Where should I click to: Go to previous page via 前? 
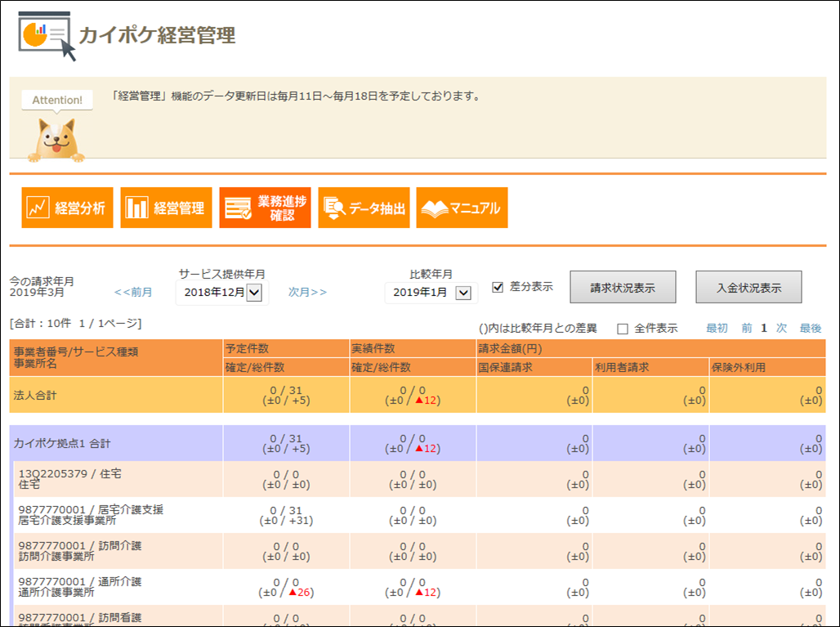click(747, 328)
